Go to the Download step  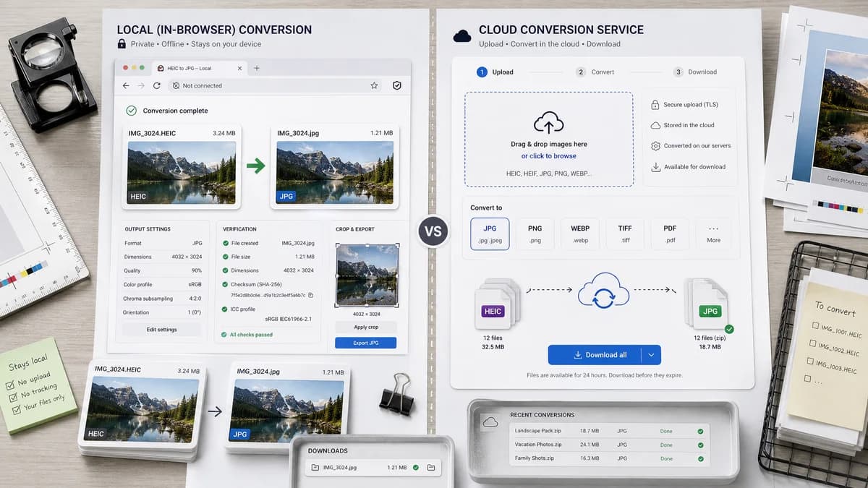click(x=695, y=72)
